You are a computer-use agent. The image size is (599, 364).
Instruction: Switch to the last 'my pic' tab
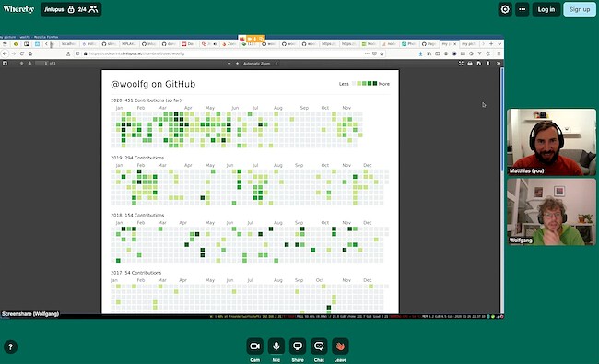click(x=468, y=44)
